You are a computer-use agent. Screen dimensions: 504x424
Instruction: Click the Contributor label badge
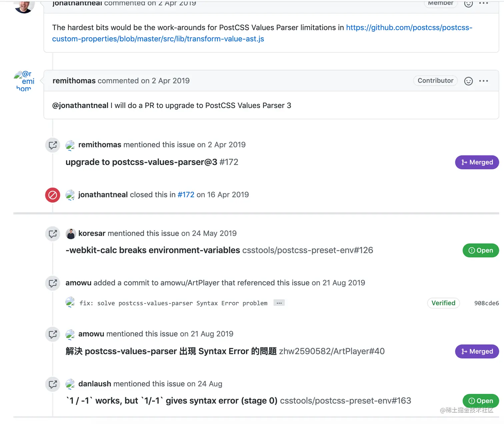(x=435, y=81)
